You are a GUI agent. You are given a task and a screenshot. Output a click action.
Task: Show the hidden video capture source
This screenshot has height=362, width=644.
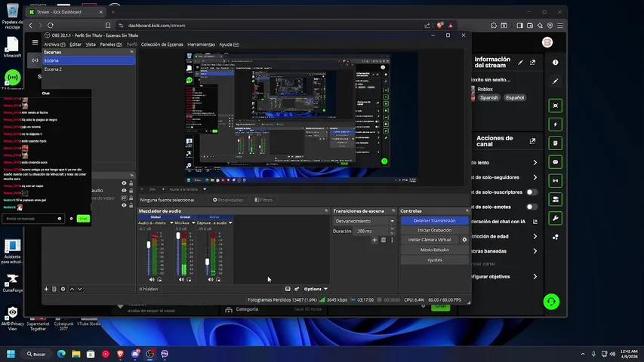click(124, 198)
